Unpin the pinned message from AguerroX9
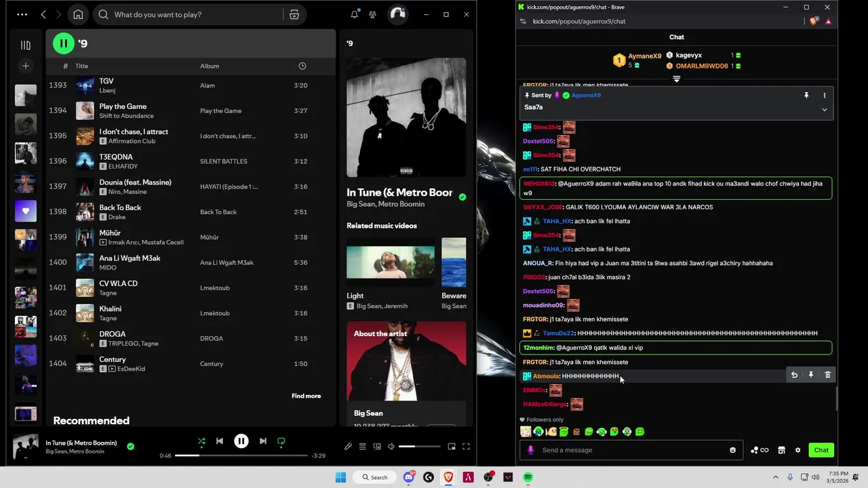The height and width of the screenshot is (488, 868). coord(806,96)
